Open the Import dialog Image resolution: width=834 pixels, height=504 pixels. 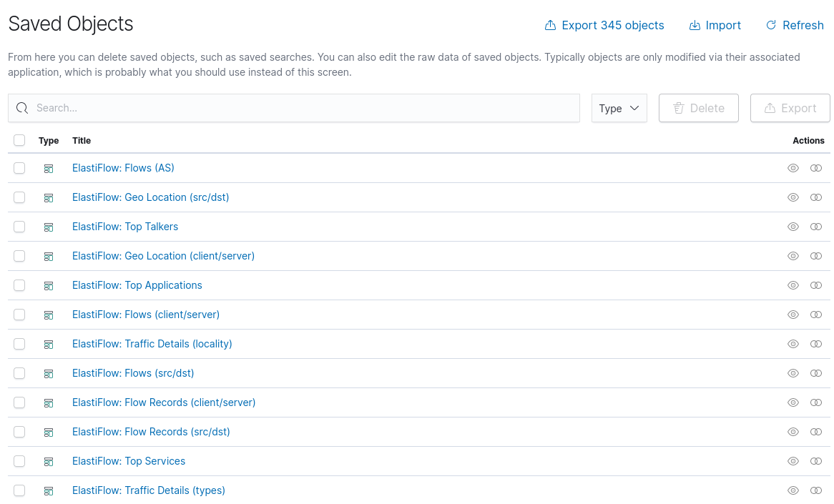(x=715, y=26)
